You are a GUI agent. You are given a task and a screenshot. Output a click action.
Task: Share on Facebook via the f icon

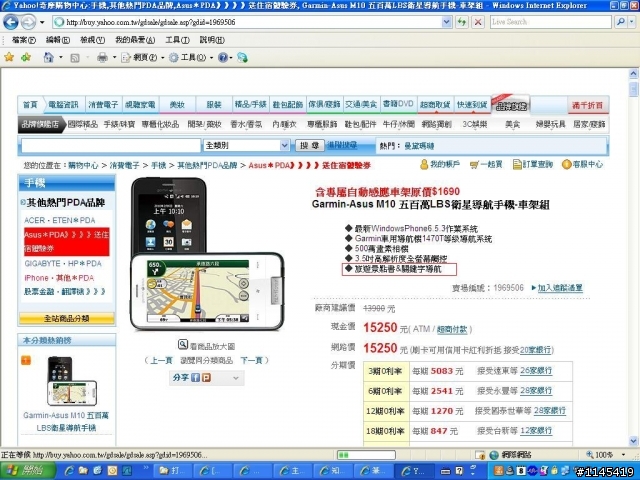coord(196,378)
